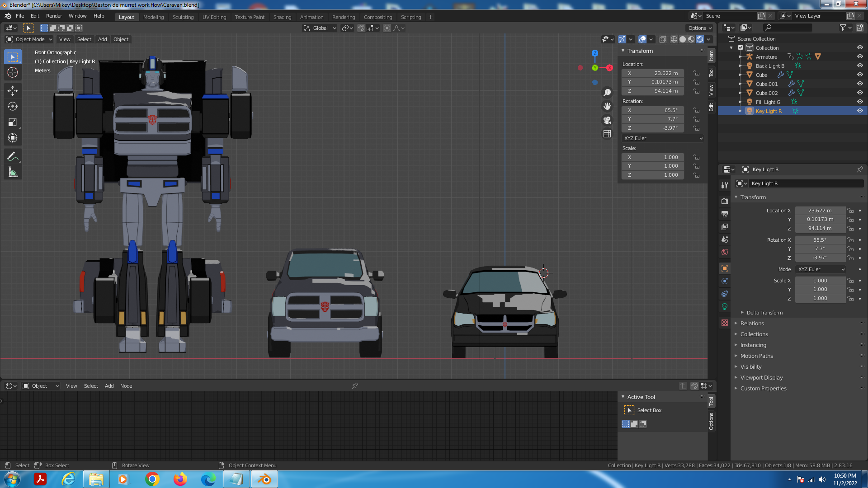Screen dimensions: 868x488
Task: Open the View Layer properties tab
Action: (725, 227)
